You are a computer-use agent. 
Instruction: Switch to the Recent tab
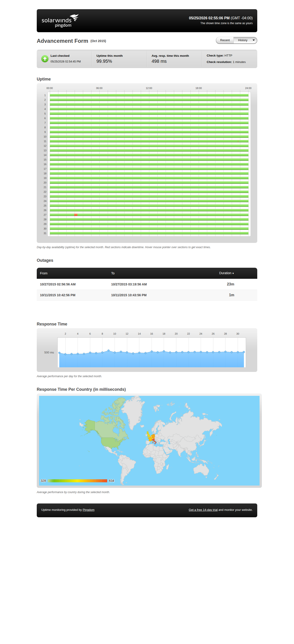tap(225, 40)
